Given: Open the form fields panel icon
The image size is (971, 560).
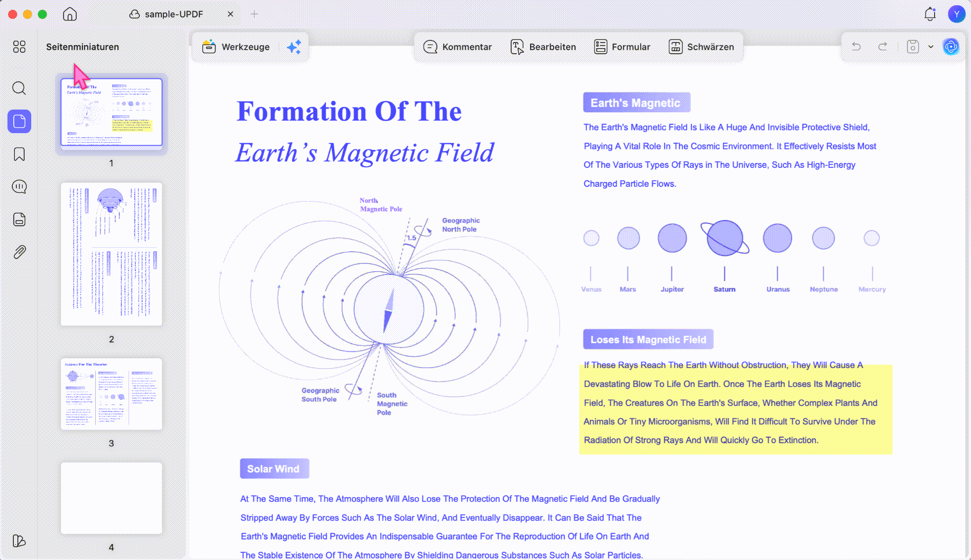Looking at the screenshot, I should (x=19, y=220).
